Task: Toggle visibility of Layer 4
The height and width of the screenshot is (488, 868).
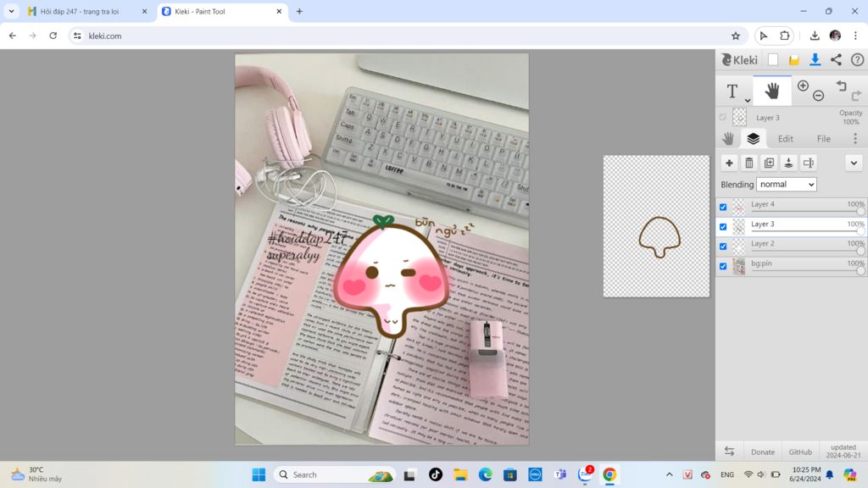Action: [x=723, y=207]
